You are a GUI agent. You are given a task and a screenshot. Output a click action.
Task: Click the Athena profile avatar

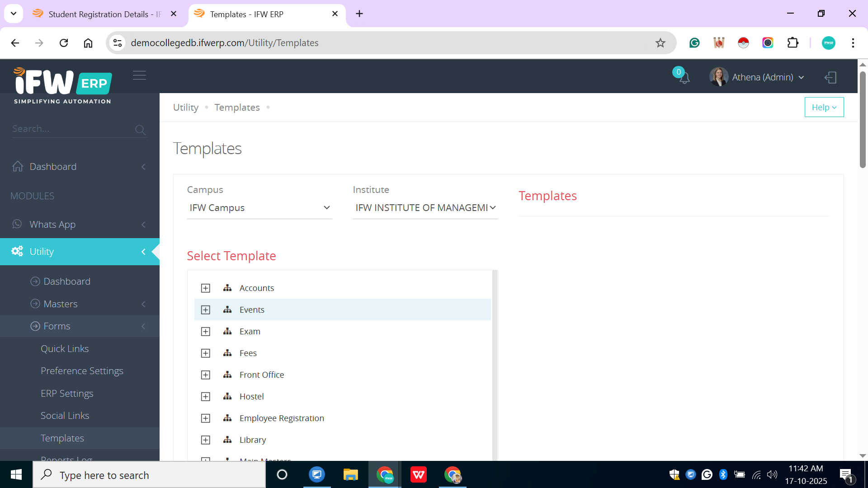click(x=718, y=77)
